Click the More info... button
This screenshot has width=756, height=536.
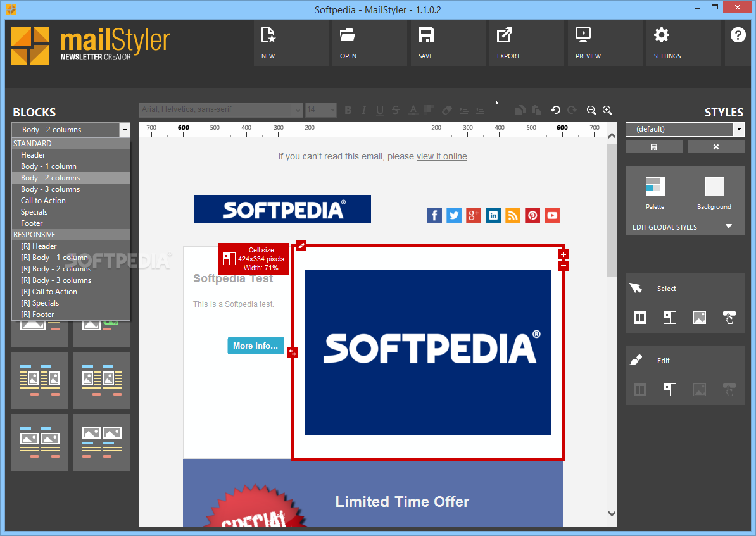pyautogui.click(x=256, y=346)
